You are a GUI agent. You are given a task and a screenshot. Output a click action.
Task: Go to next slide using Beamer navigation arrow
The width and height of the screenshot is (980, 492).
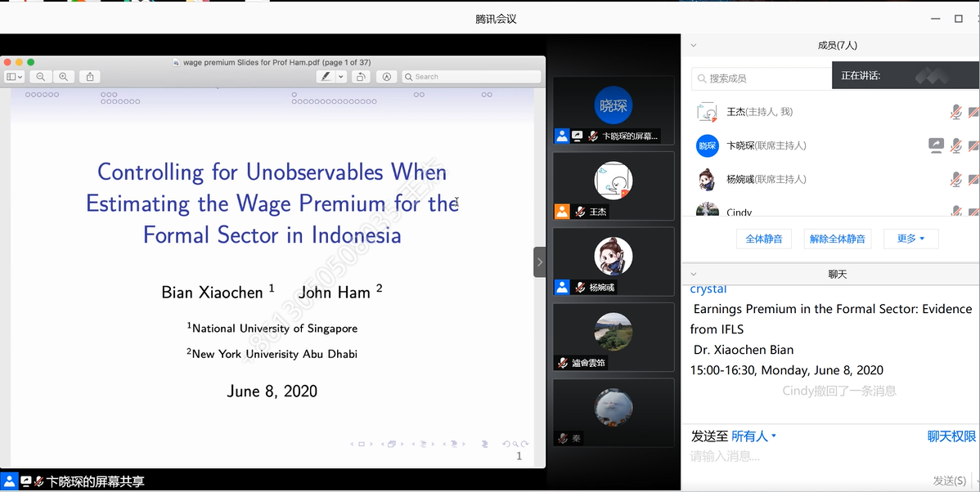click(x=371, y=444)
